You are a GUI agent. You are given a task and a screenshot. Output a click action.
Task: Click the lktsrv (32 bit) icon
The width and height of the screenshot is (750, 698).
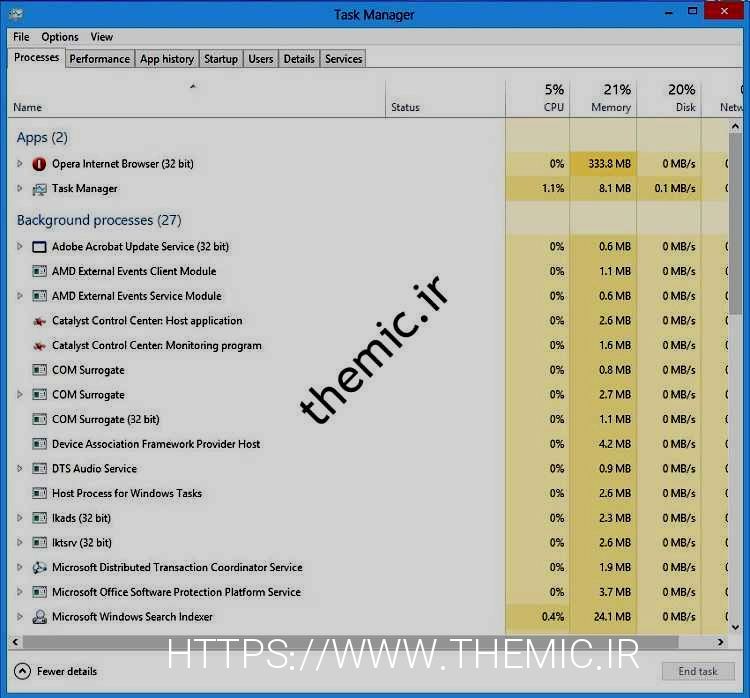point(39,543)
